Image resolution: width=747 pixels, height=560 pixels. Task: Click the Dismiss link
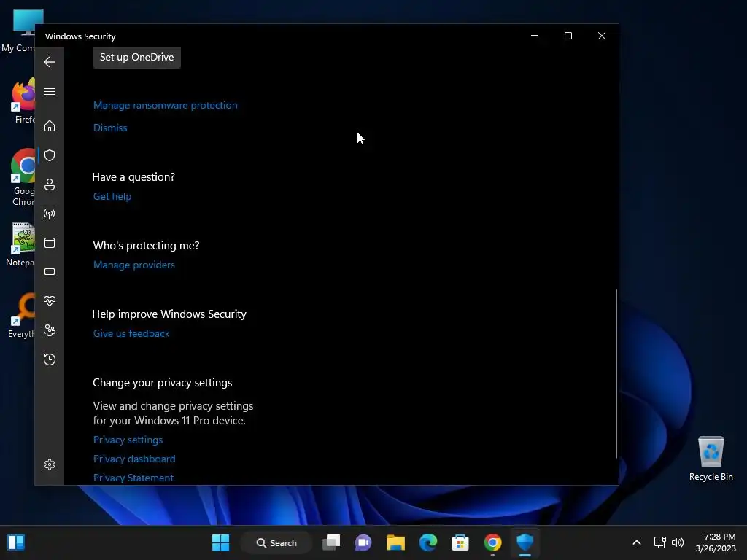click(x=110, y=128)
